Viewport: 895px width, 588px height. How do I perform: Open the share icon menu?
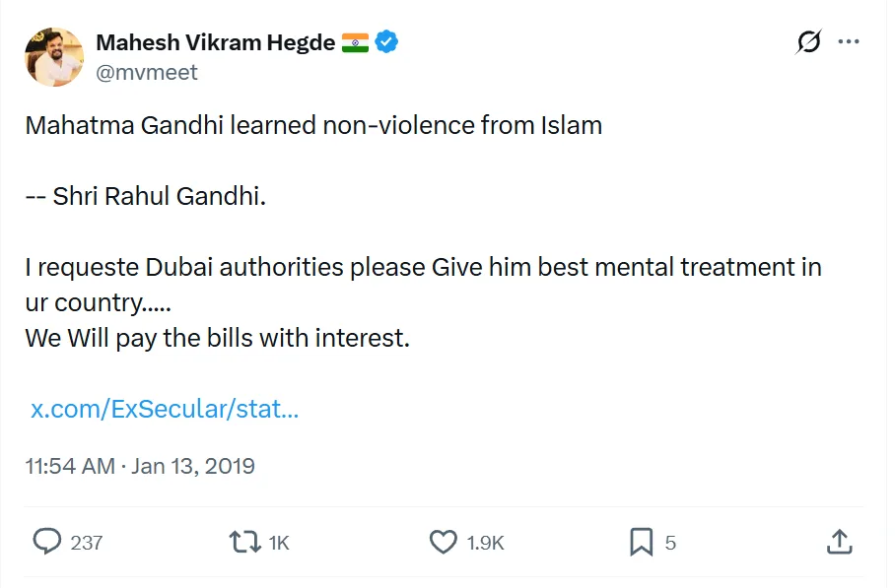(x=838, y=542)
